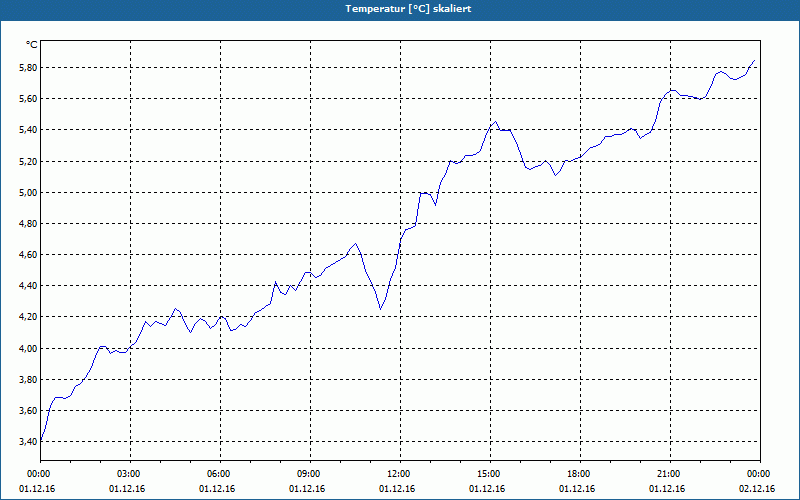
Task: Select the 5,00 y-axis value
Action: click(x=28, y=192)
